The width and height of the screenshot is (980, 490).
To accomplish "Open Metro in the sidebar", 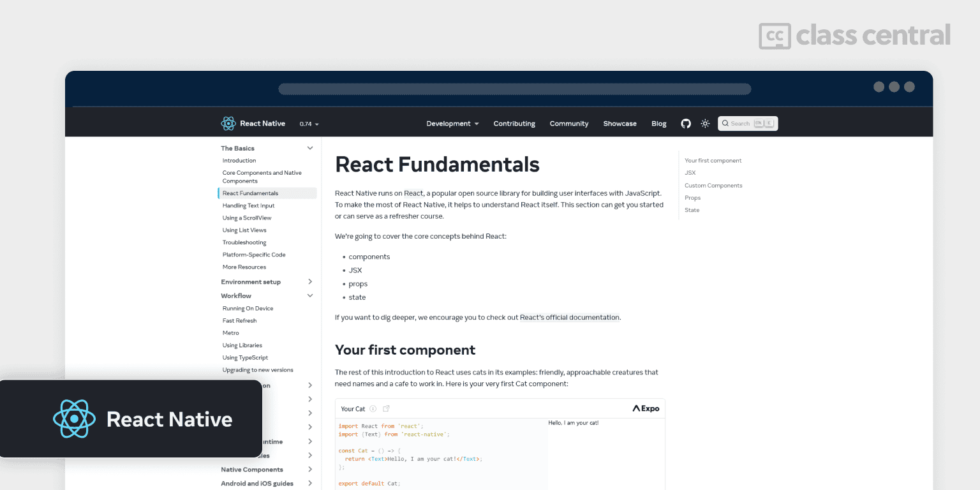I will click(231, 333).
